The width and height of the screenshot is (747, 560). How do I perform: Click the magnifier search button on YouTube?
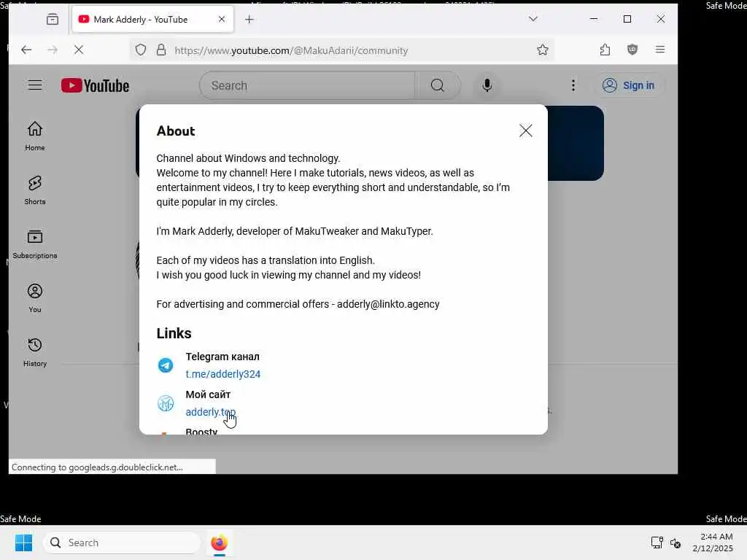[x=438, y=86]
